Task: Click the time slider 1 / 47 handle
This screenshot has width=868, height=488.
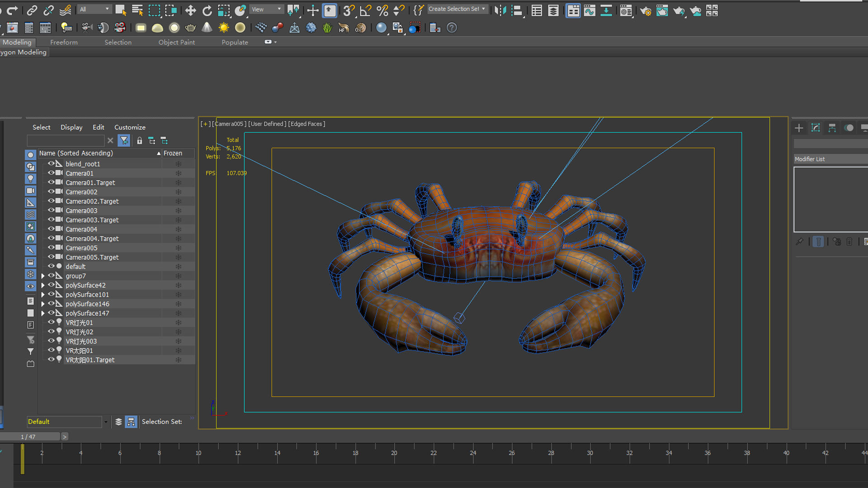Action: (30, 436)
